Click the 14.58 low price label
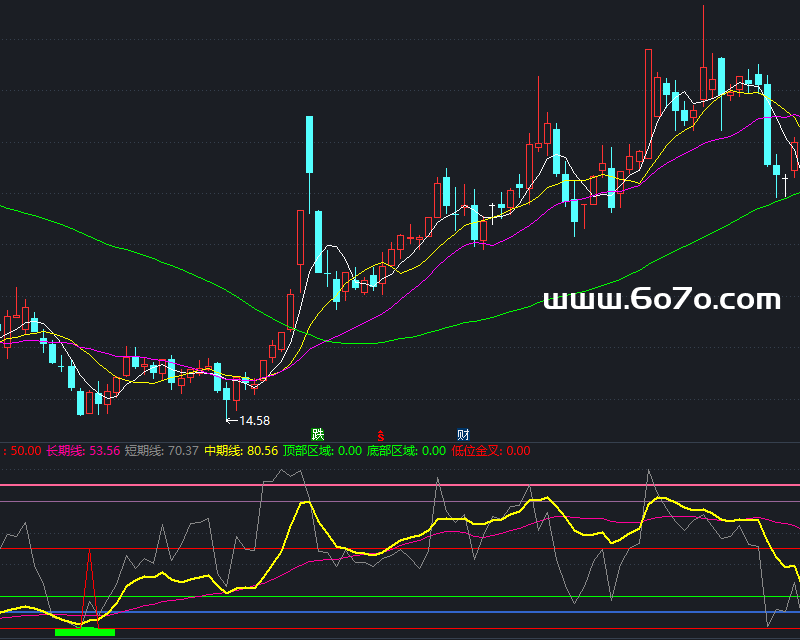The image size is (800, 640). [x=254, y=421]
